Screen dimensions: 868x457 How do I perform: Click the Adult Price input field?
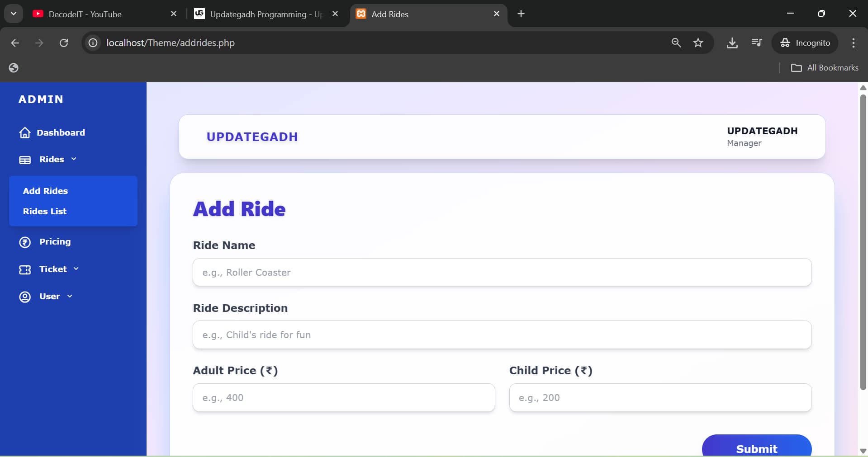coord(344,398)
